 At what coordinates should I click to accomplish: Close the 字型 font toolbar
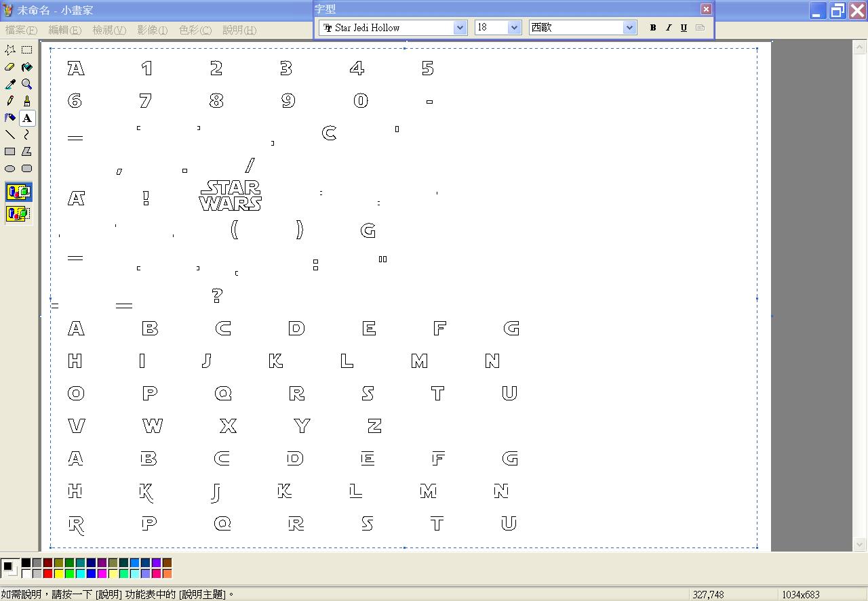pos(706,9)
